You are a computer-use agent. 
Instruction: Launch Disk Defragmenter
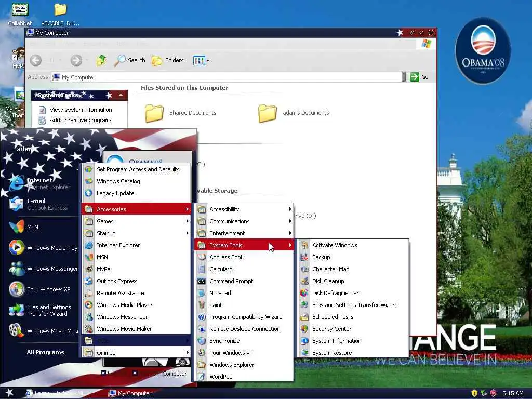click(353, 293)
